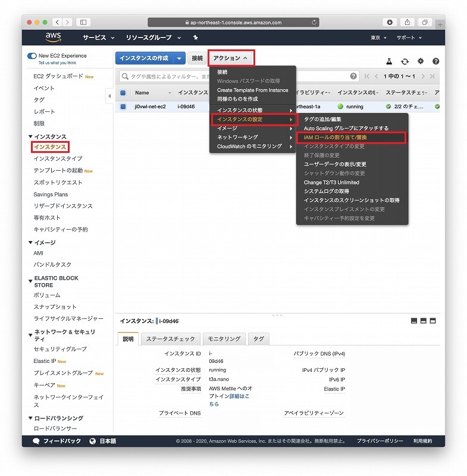Image resolution: width=467 pixels, height=476 pixels.
Task: Open the インスタンスの状態 submenu
Action: pyautogui.click(x=252, y=110)
